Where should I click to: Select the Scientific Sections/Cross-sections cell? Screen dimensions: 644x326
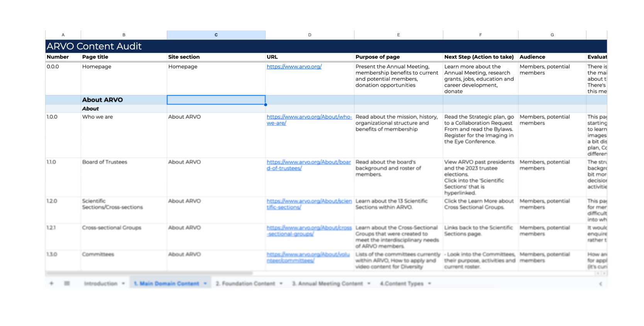click(x=124, y=210)
